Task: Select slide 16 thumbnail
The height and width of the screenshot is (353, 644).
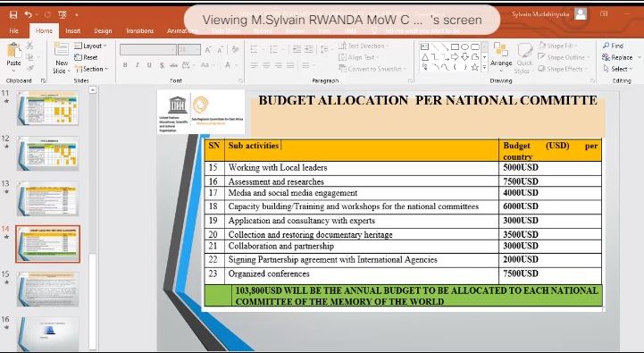Action: (47, 333)
